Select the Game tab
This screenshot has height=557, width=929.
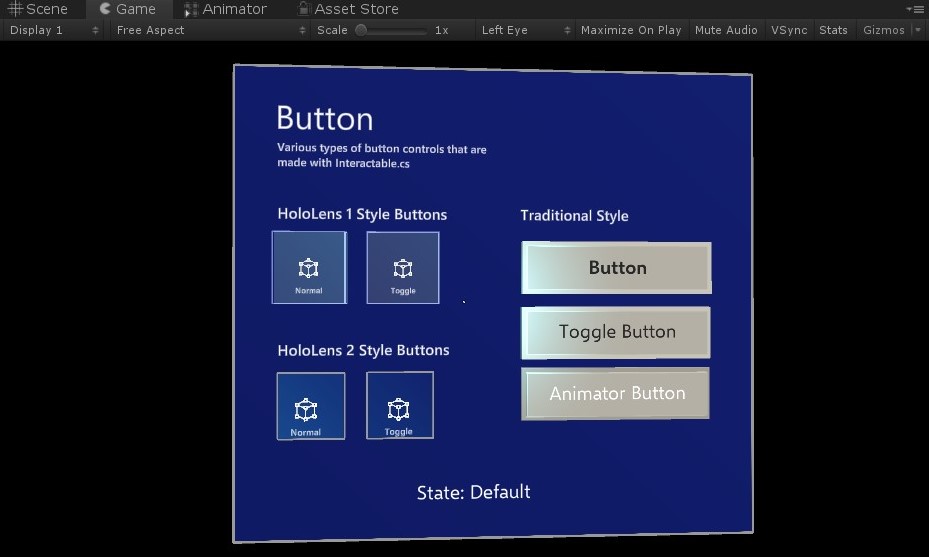point(128,9)
